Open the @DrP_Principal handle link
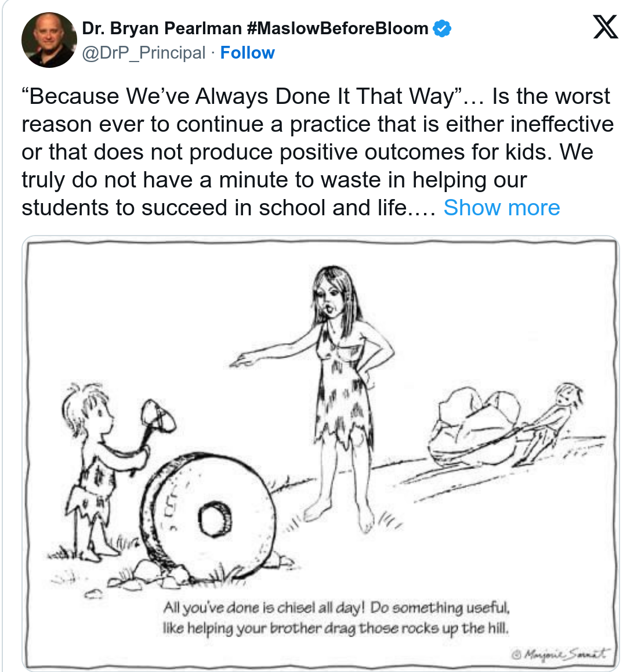This screenshot has height=672, width=623. click(x=144, y=53)
